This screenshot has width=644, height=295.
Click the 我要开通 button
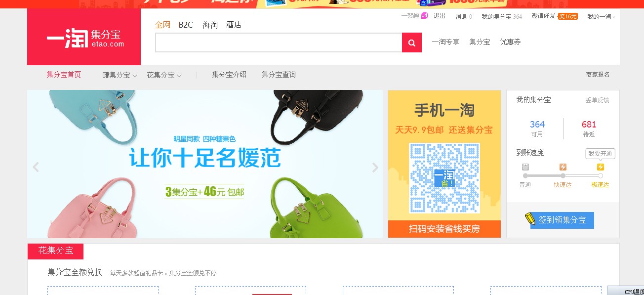point(601,154)
